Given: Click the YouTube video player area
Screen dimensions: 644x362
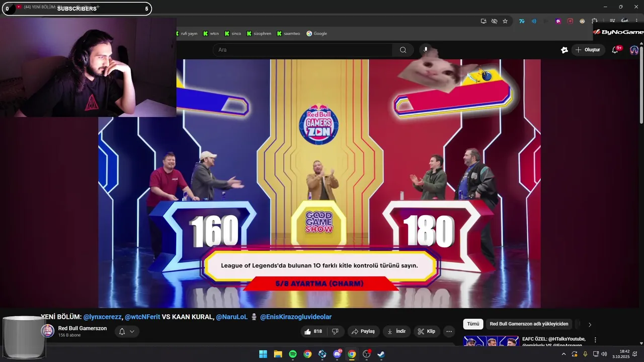Looking at the screenshot, I should (x=319, y=184).
